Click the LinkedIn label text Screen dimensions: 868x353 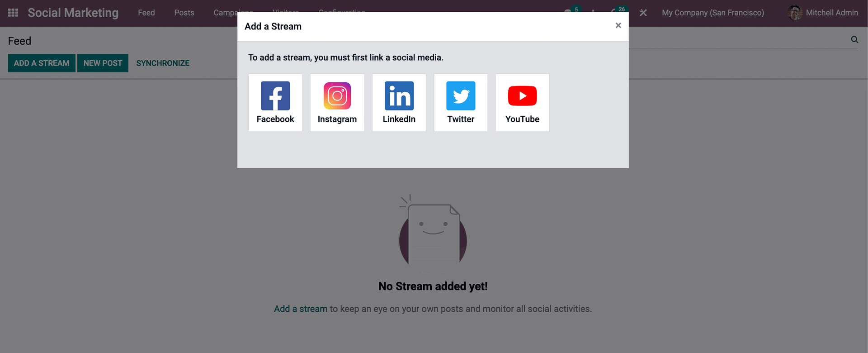[399, 119]
